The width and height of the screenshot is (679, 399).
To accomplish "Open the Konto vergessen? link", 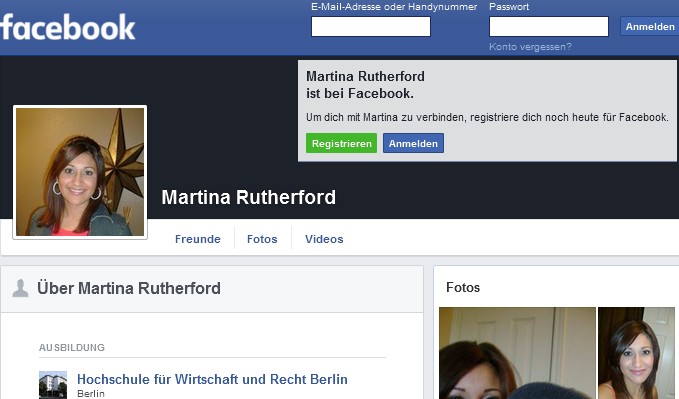I will pos(530,47).
